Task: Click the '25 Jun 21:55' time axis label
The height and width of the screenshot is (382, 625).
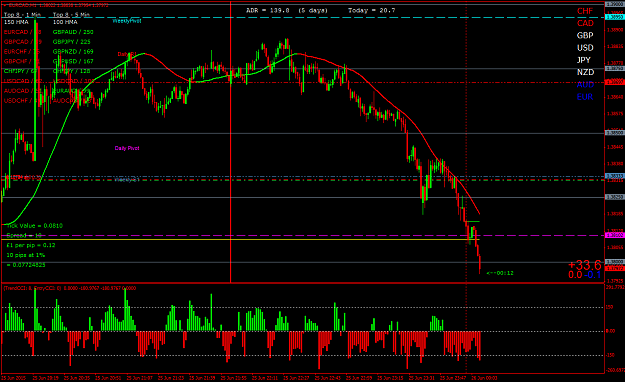Action: click(234, 378)
